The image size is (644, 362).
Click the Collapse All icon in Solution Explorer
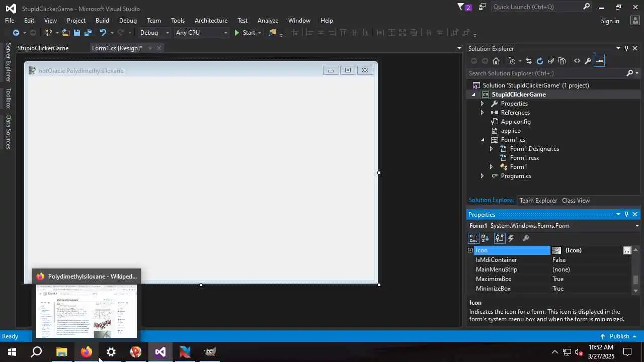click(x=551, y=61)
